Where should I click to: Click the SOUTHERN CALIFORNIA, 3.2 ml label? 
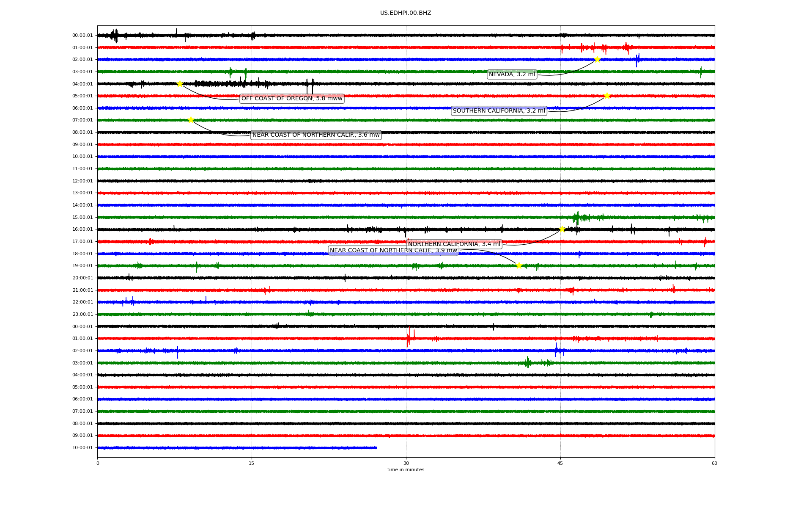point(499,111)
